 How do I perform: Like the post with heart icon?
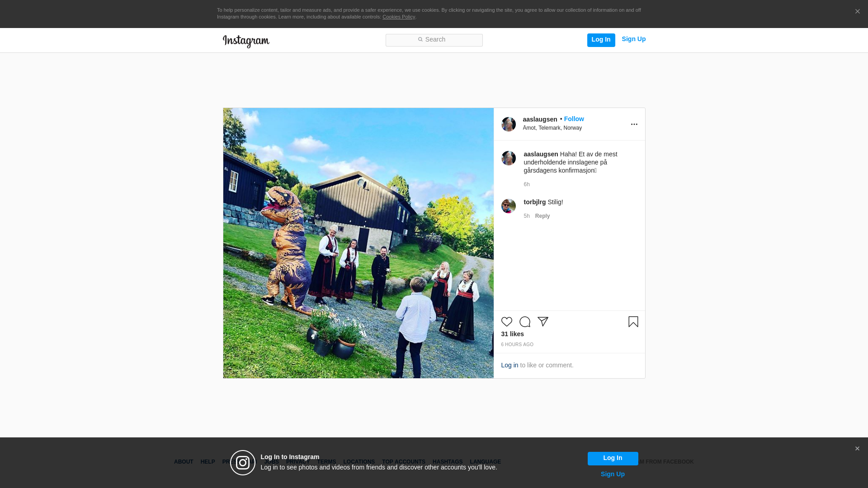507,322
